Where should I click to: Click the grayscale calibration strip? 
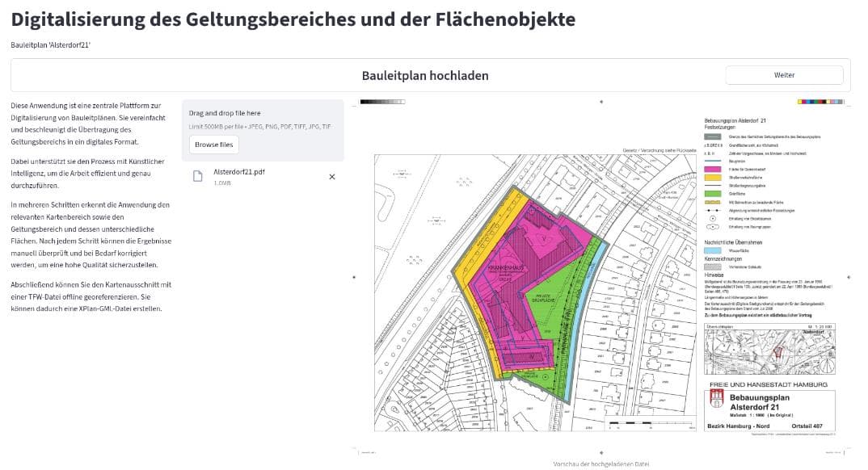coord(382,102)
